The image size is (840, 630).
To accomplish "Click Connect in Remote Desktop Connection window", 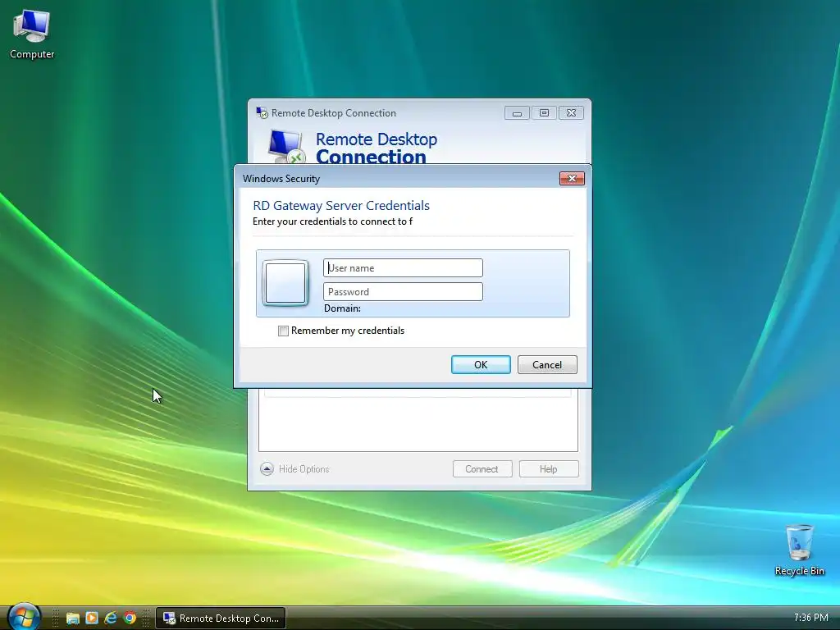I will [482, 469].
